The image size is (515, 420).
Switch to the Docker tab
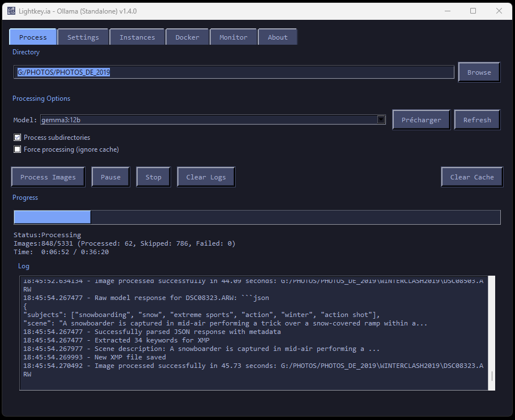click(x=187, y=37)
